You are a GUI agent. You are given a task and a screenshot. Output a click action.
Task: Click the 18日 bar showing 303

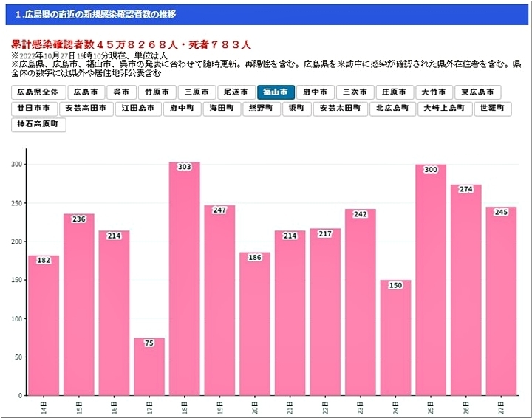[x=184, y=281]
